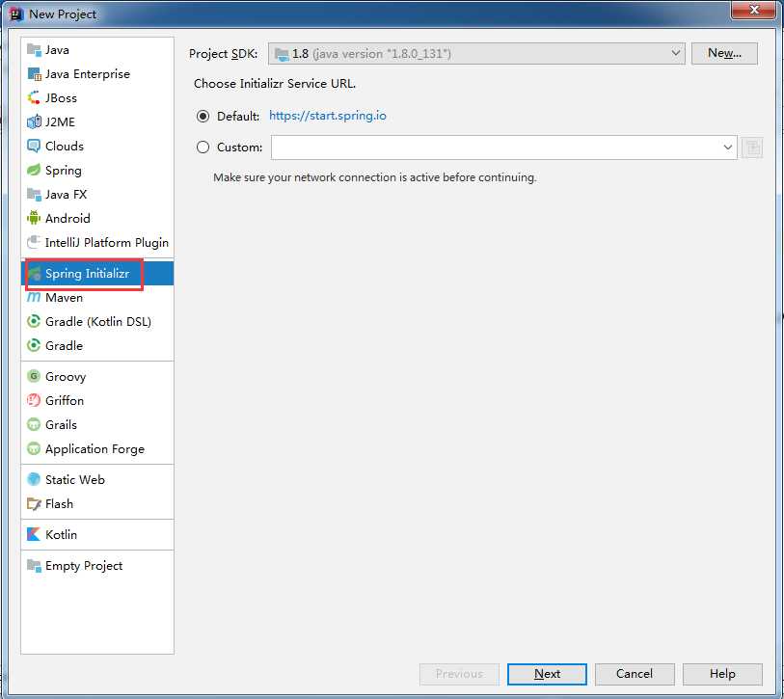Screen dimensions: 784x699
Task: Select Griffon label in list
Action: click(x=65, y=400)
